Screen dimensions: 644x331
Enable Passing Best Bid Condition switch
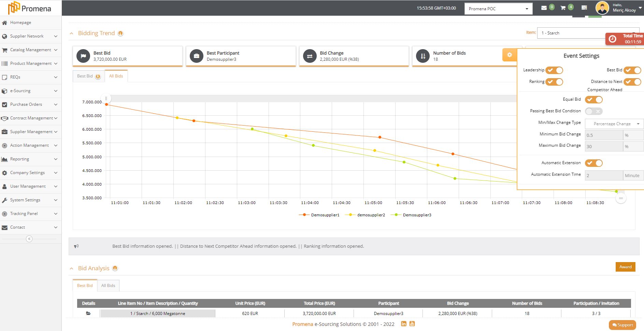click(593, 111)
